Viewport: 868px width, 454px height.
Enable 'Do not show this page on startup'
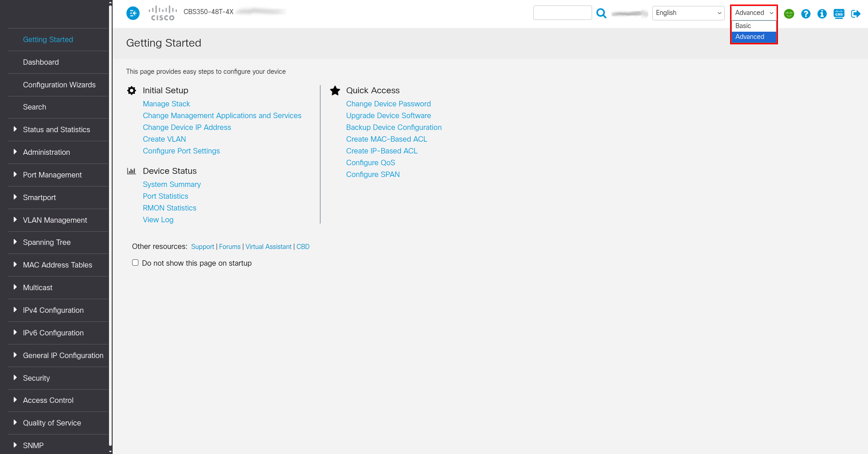tap(135, 263)
